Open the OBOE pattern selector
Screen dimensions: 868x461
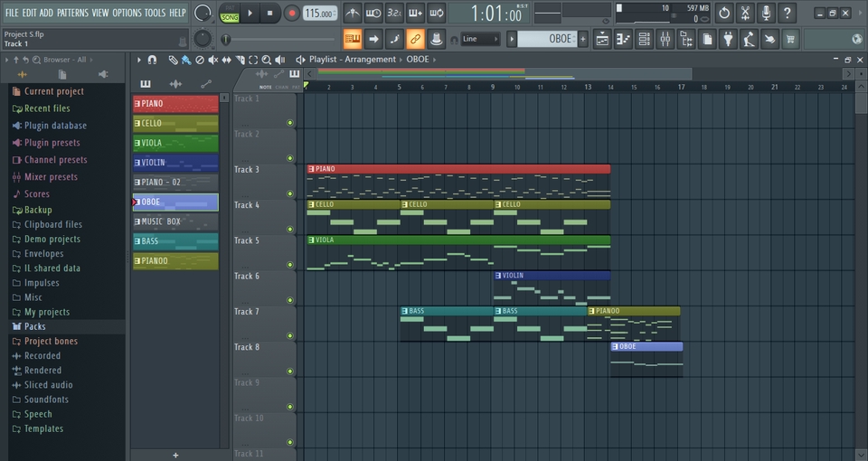pos(547,39)
